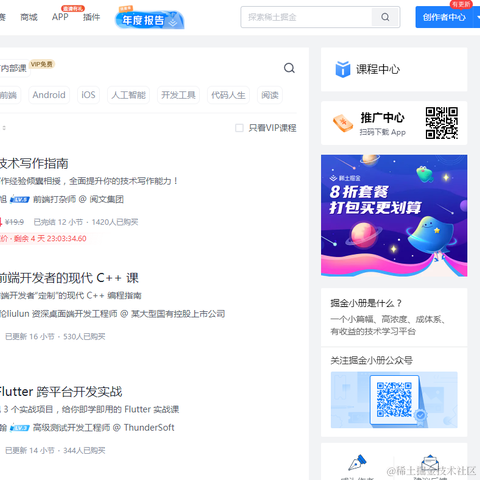The image size is (480, 480).
Task: Select the Android category tag
Action: point(49,95)
